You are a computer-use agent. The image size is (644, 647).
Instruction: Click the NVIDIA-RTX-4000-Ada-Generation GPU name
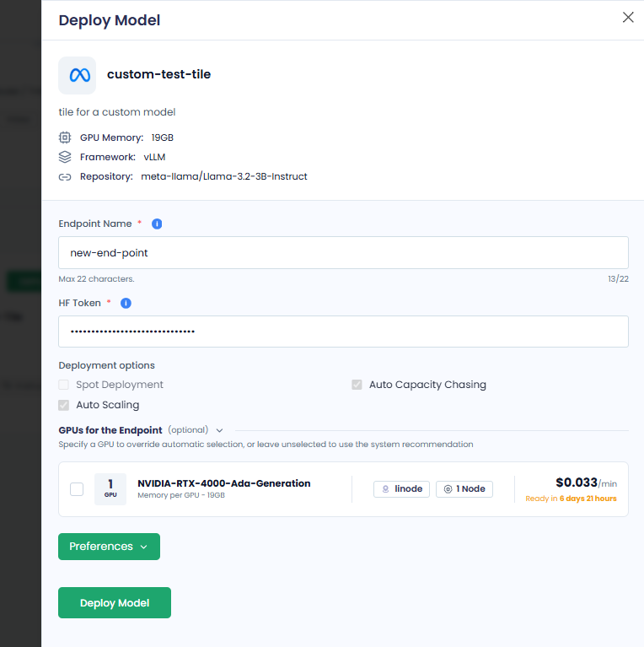[x=224, y=483]
